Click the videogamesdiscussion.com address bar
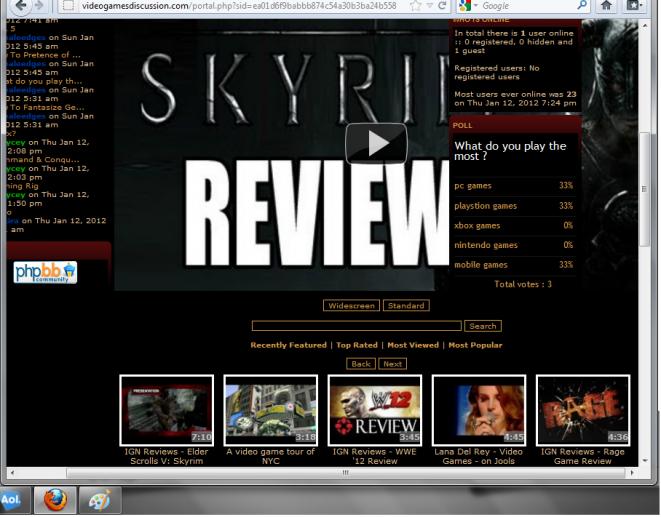Viewport: 661px width, 517px height. 238,6
